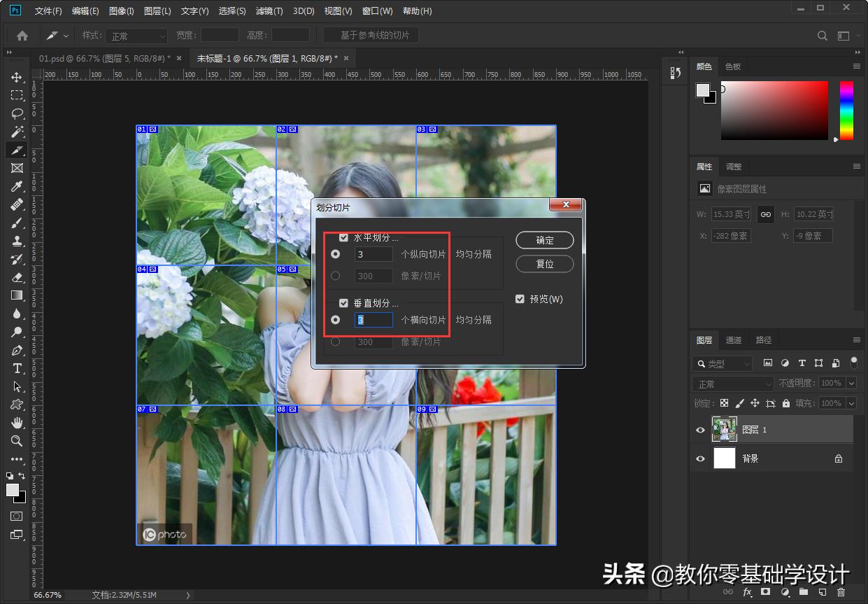
Task: Click the 确定 button in dialog
Action: 544,240
